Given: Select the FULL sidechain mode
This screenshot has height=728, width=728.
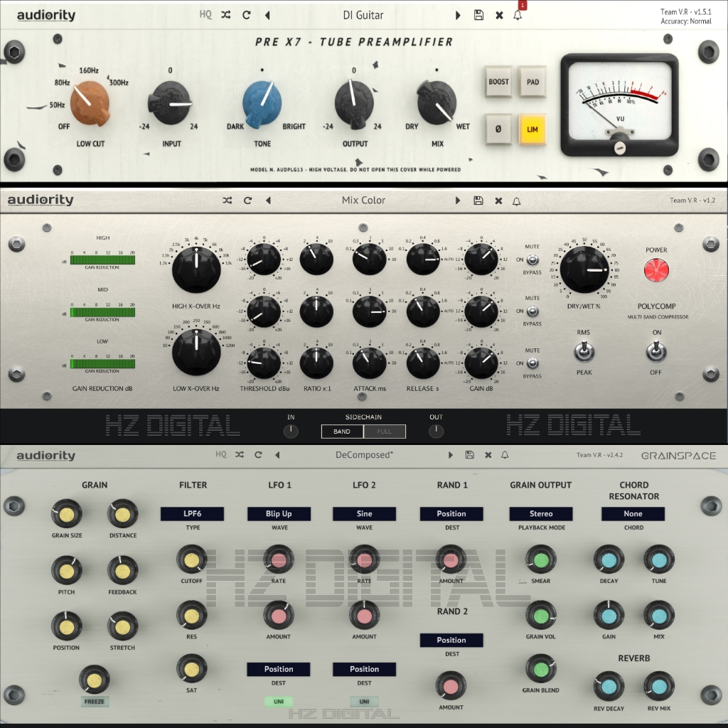Looking at the screenshot, I should [x=385, y=431].
